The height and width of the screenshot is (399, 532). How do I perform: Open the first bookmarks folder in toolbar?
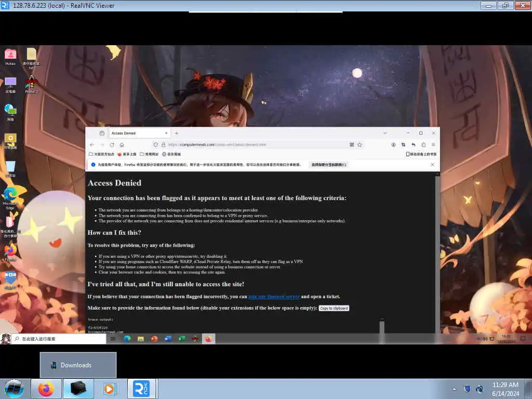[101, 154]
